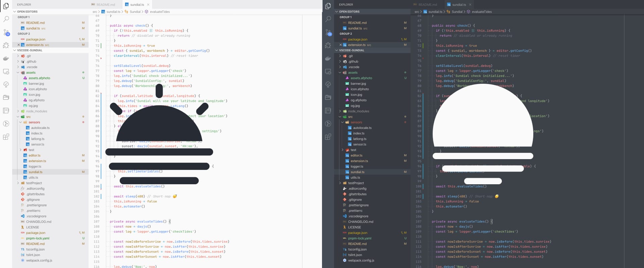The width and height of the screenshot is (644, 268).
Task: Open Explorer view in dark theme window
Action: (x=328, y=6)
